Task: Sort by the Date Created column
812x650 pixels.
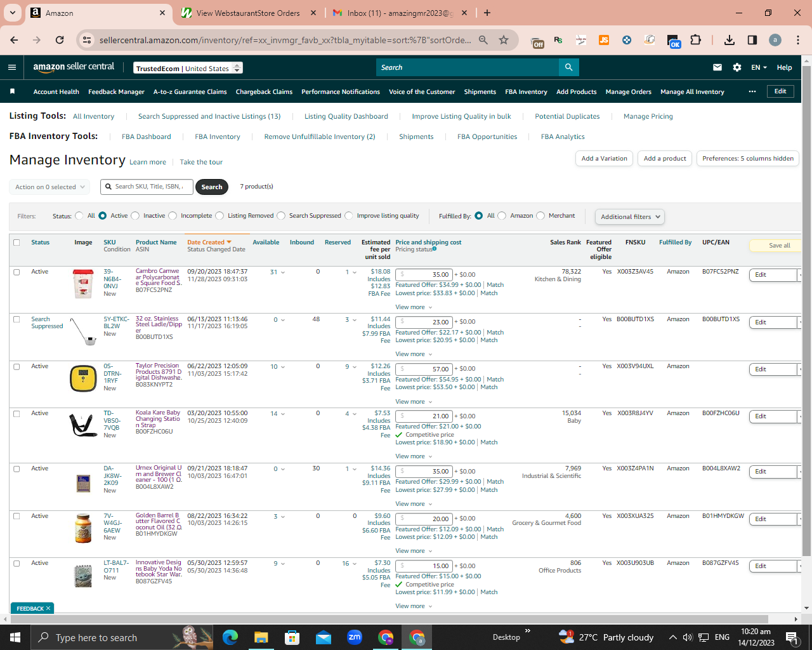Action: [209, 242]
